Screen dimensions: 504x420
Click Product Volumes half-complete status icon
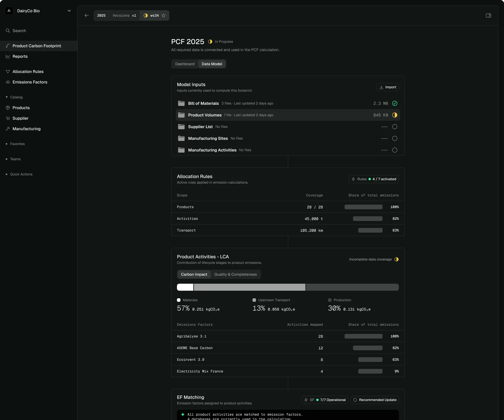[395, 115]
